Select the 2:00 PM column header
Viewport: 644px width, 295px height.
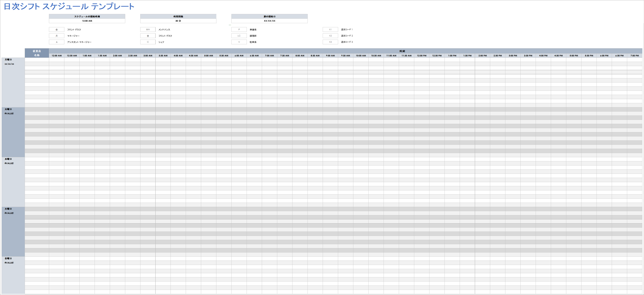click(x=482, y=56)
